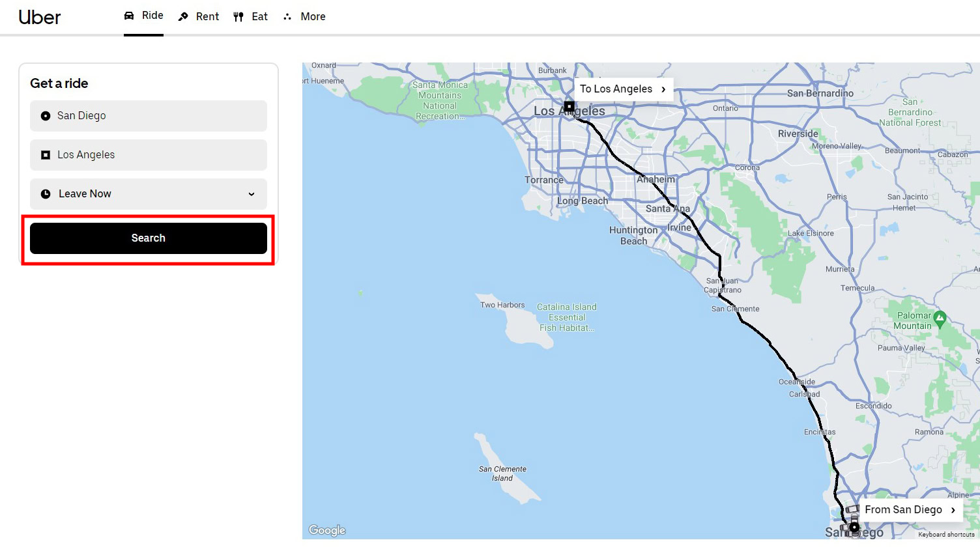
Task: Click the Pauma Valley label on the map
Action: (901, 348)
